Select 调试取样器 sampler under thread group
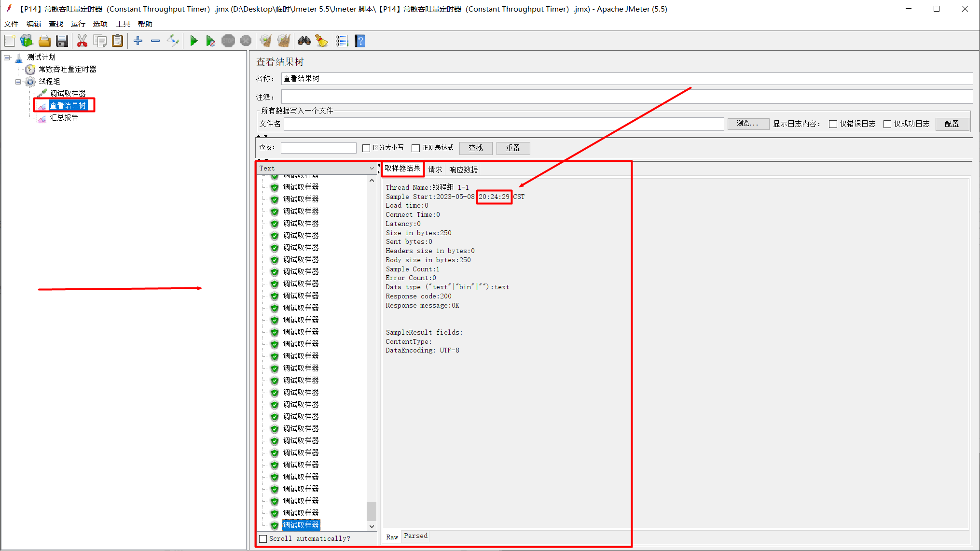This screenshot has height=551, width=980. click(x=68, y=93)
